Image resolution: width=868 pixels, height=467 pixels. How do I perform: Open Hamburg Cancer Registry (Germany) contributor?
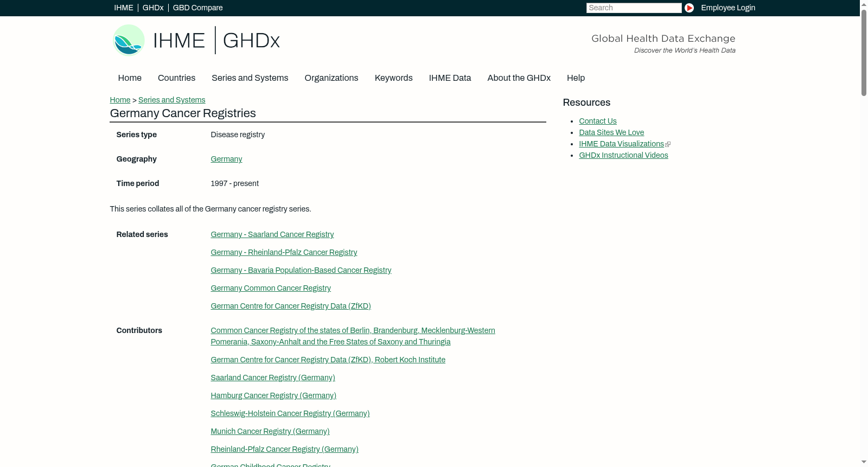coord(273,395)
